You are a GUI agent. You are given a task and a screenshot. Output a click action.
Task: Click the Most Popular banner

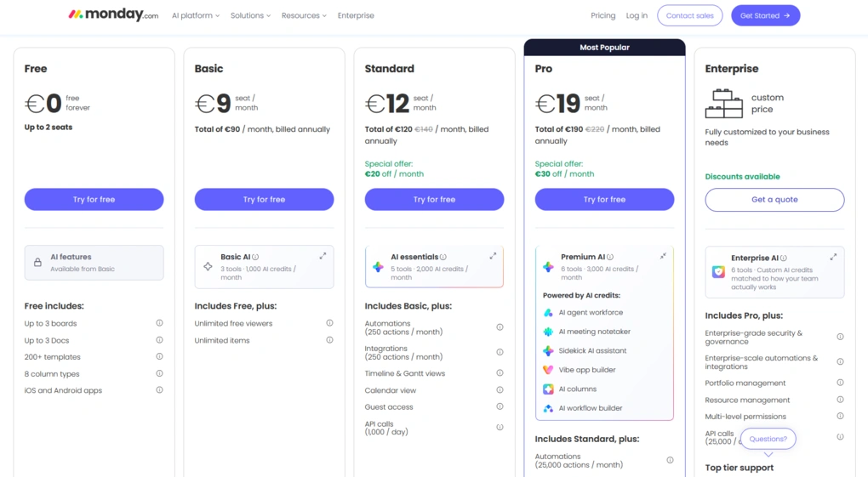point(604,47)
